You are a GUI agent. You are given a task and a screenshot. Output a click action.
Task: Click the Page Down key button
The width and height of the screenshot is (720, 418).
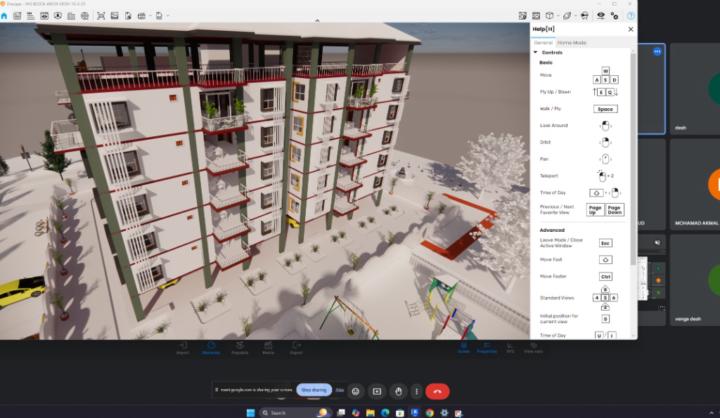(x=615, y=210)
